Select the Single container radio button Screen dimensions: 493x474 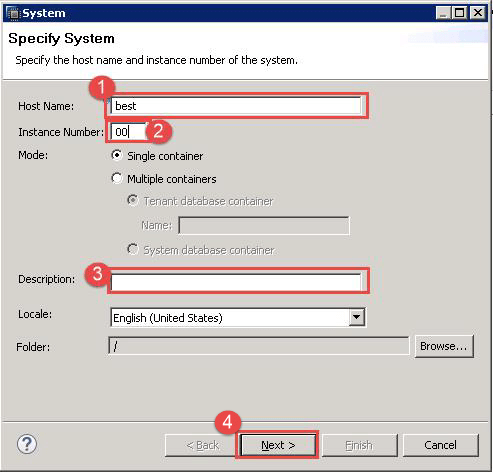click(117, 155)
